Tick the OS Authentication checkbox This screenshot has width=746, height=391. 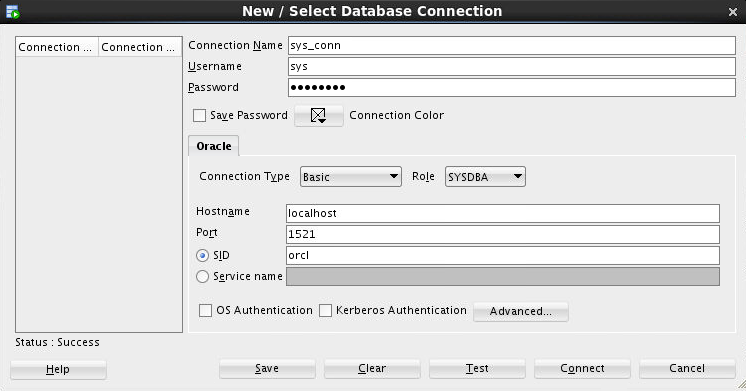(x=205, y=311)
